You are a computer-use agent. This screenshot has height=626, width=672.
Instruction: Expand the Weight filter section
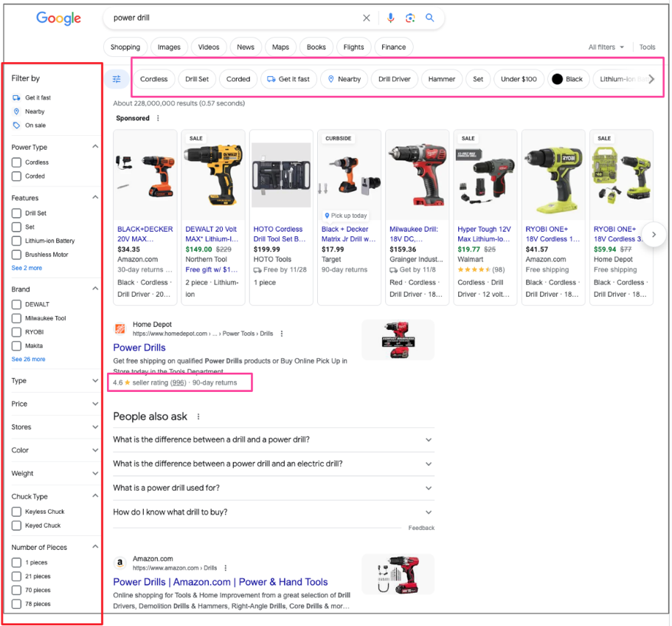tap(95, 473)
